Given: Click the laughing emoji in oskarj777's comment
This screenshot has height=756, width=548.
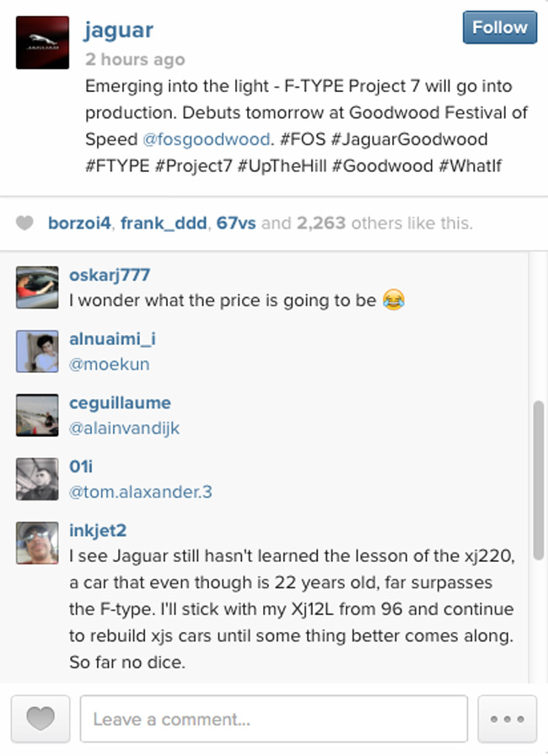Looking at the screenshot, I should pos(393,300).
